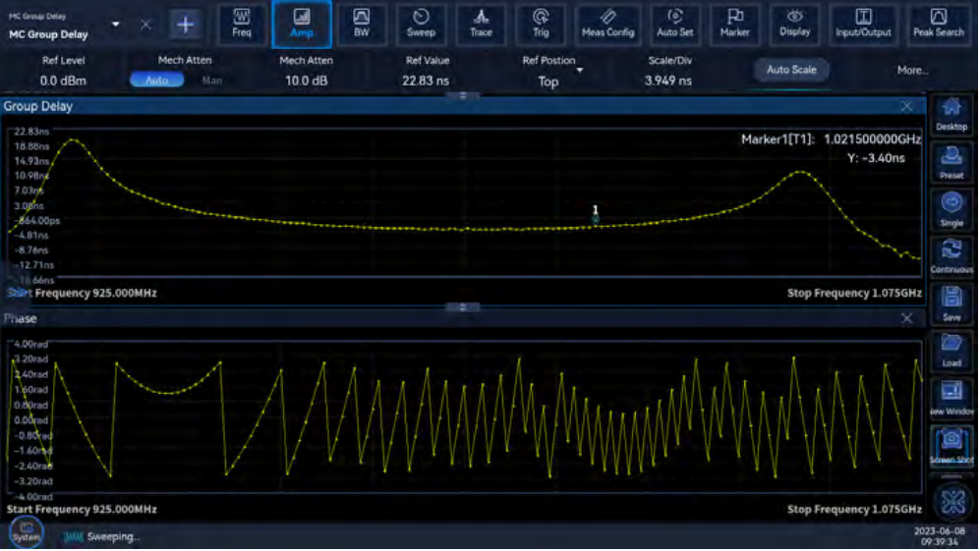
Task: Click the round icon at sidebar bottom
Action: [952, 502]
